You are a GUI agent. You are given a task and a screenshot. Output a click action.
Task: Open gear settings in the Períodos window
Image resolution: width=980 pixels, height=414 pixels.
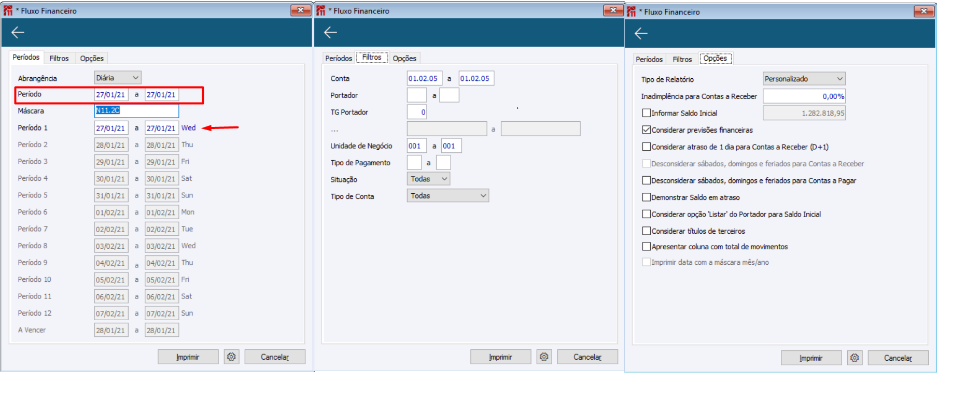pos(231,357)
